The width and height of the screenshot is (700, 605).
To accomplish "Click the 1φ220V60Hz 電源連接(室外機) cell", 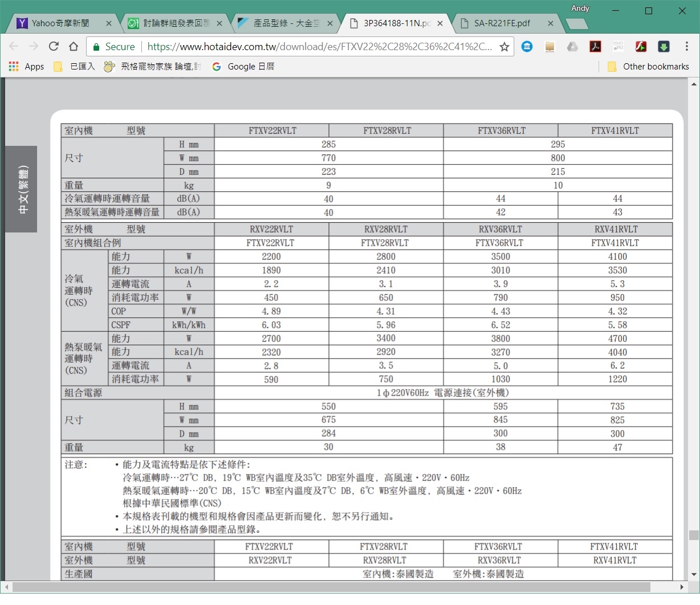I will 443,393.
